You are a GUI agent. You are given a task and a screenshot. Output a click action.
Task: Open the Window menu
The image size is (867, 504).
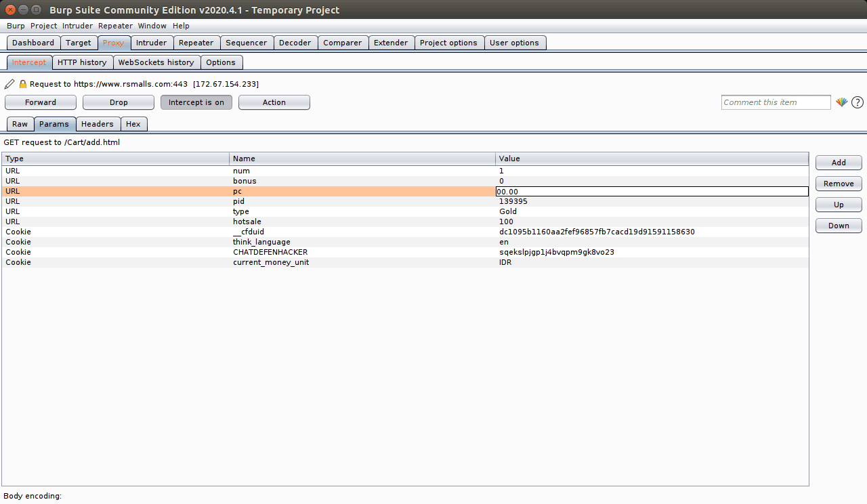[152, 26]
